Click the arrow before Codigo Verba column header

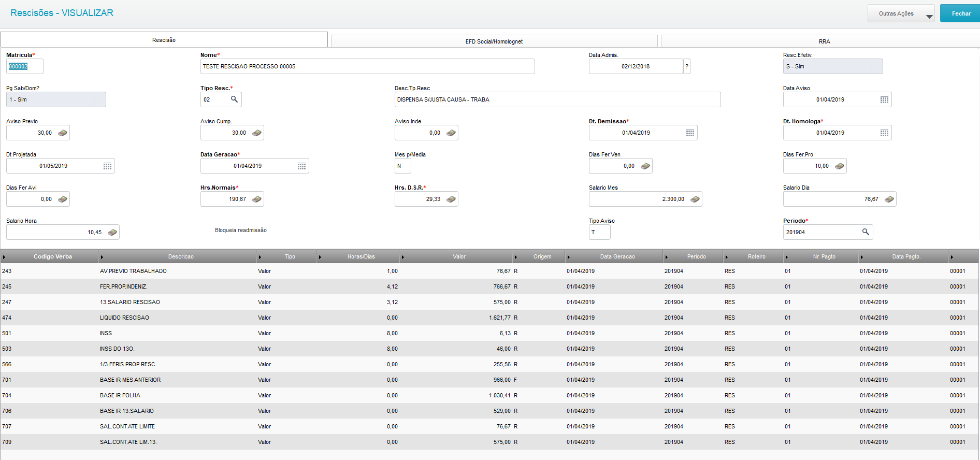coord(4,257)
